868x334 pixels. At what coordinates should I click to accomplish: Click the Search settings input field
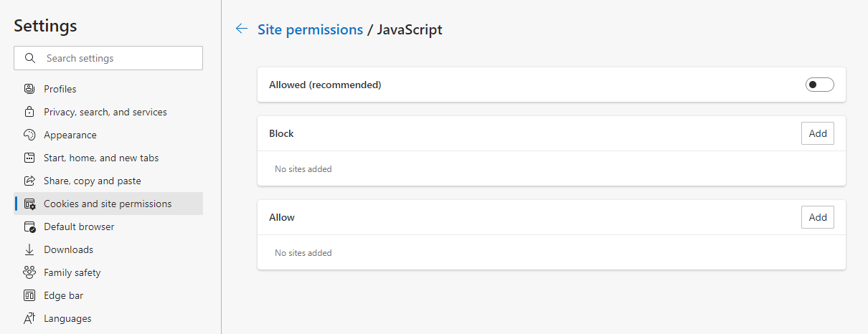tap(108, 58)
